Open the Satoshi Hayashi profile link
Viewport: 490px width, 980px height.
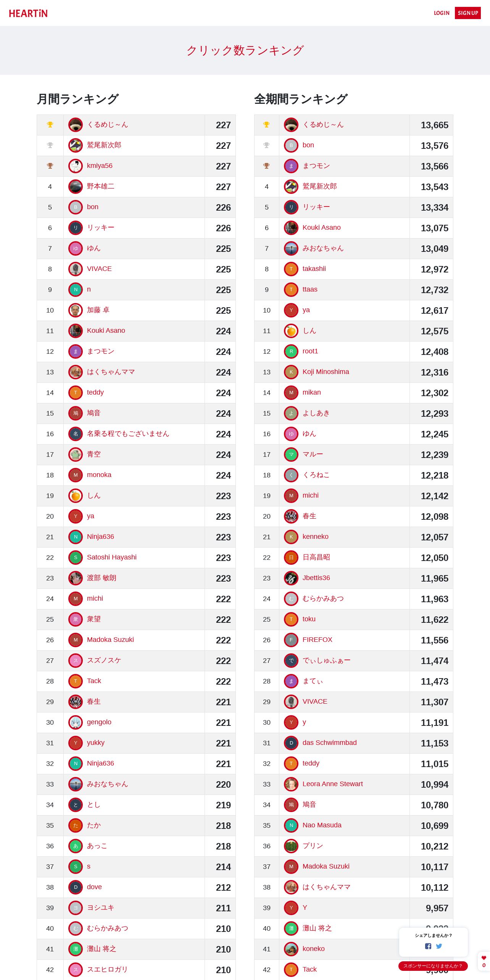point(111,557)
